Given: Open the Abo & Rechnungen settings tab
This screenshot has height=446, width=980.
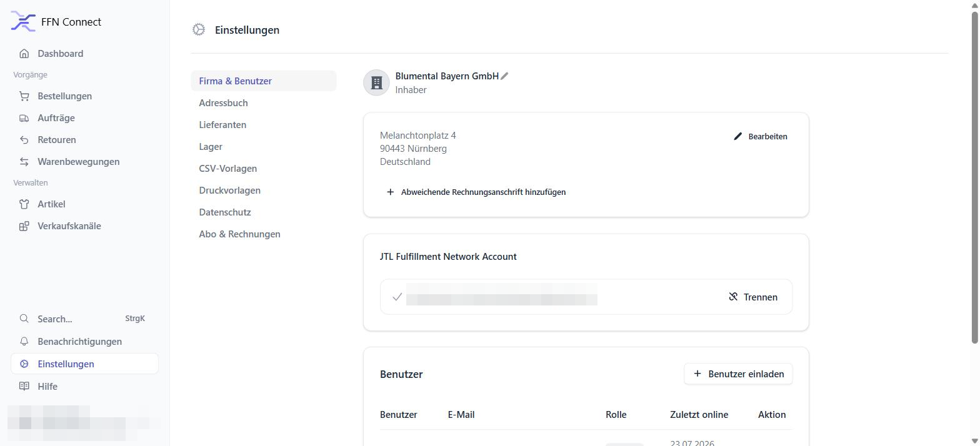Looking at the screenshot, I should (264, 234).
